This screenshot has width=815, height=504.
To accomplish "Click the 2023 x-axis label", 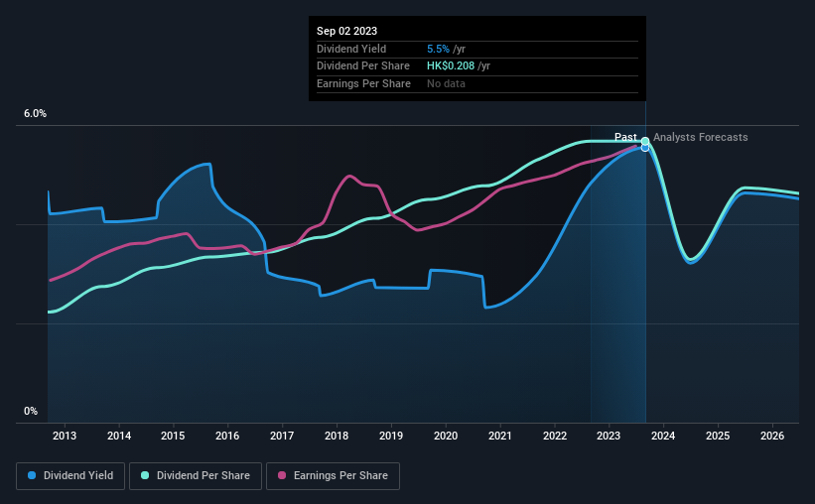I will (609, 436).
